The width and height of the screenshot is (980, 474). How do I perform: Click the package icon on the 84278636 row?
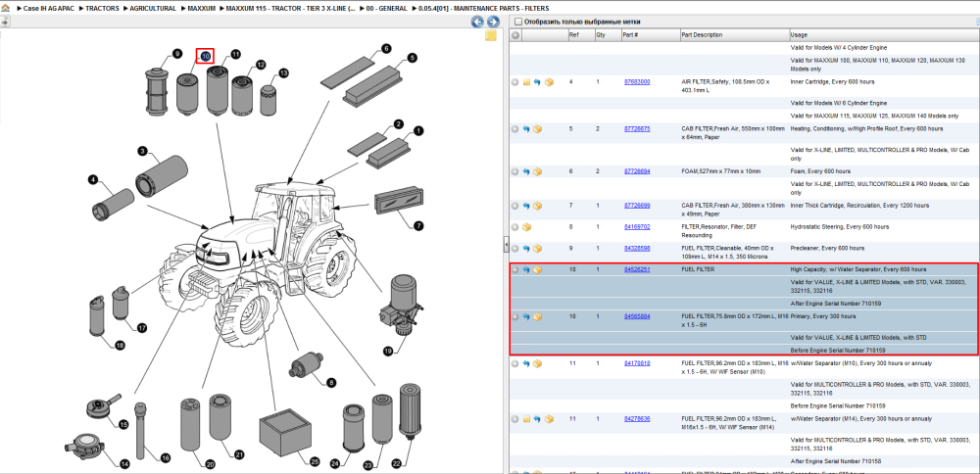[549, 418]
